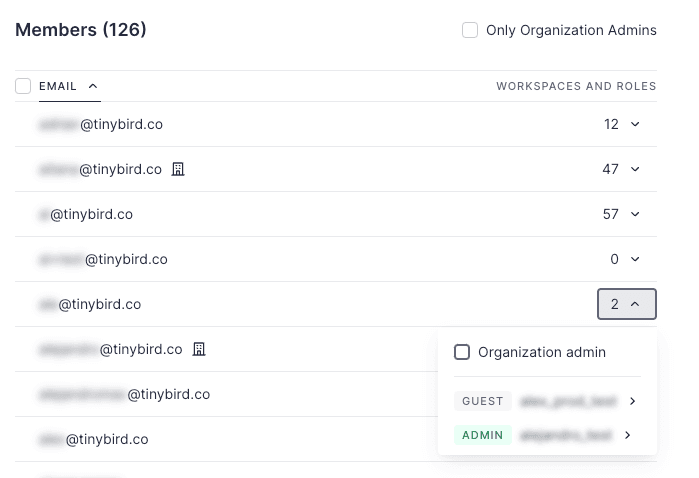Click the organization building icon in second row
The width and height of the screenshot is (699, 478).
coord(178,169)
